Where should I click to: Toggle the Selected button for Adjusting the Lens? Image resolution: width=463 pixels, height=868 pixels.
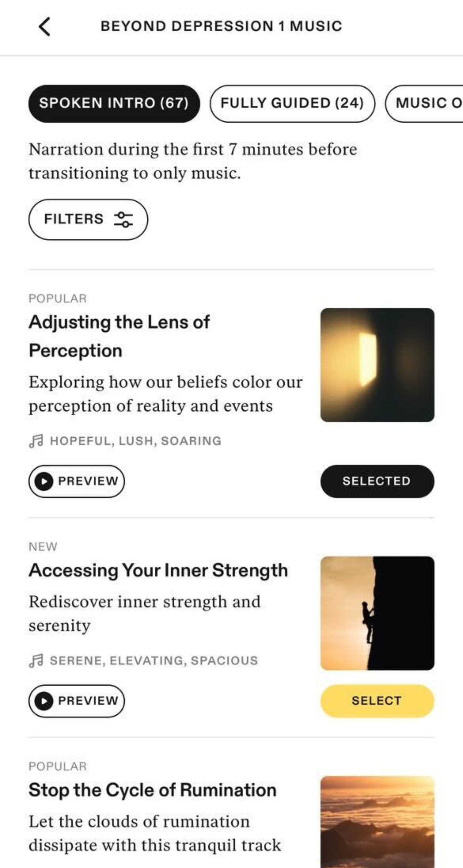(377, 481)
